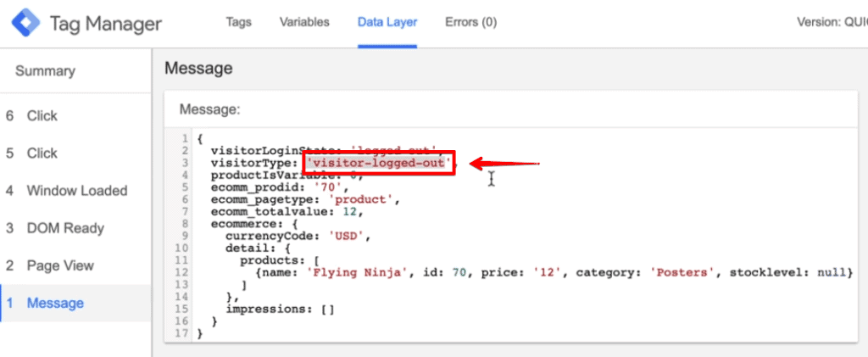Select event 6 Click in sidebar
868x357 pixels.
coord(42,116)
